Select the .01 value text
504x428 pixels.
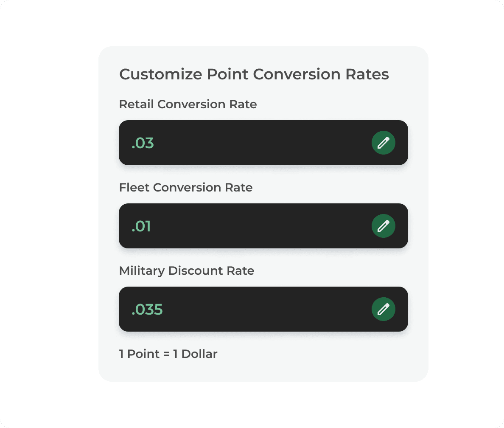(x=141, y=226)
